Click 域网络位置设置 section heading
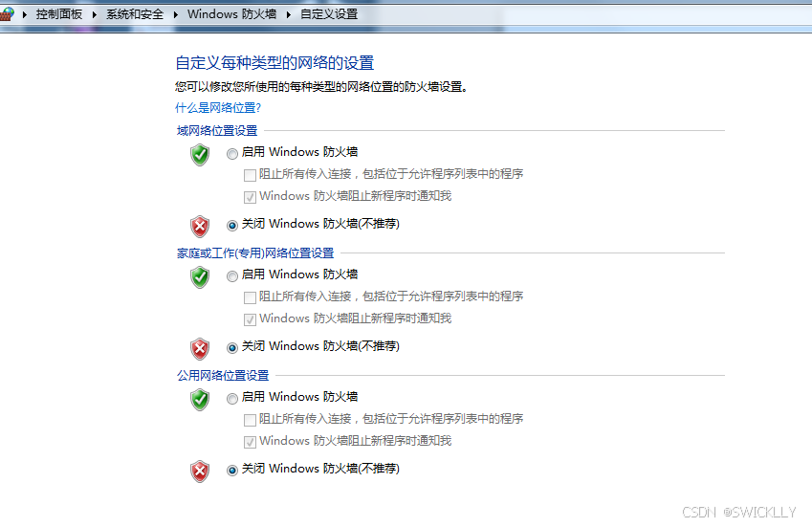The height and width of the screenshot is (527, 812). (217, 130)
